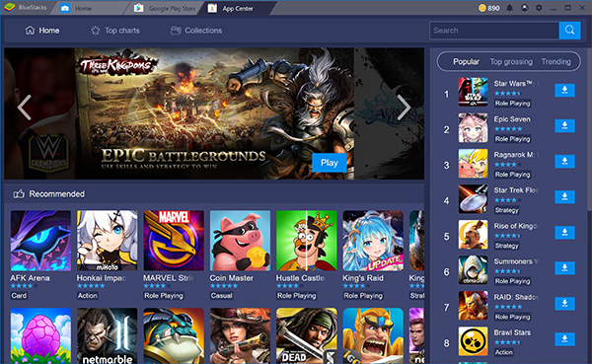Image resolution: width=592 pixels, height=364 pixels.
Task: Select the Trending ranking tab
Action: click(556, 61)
